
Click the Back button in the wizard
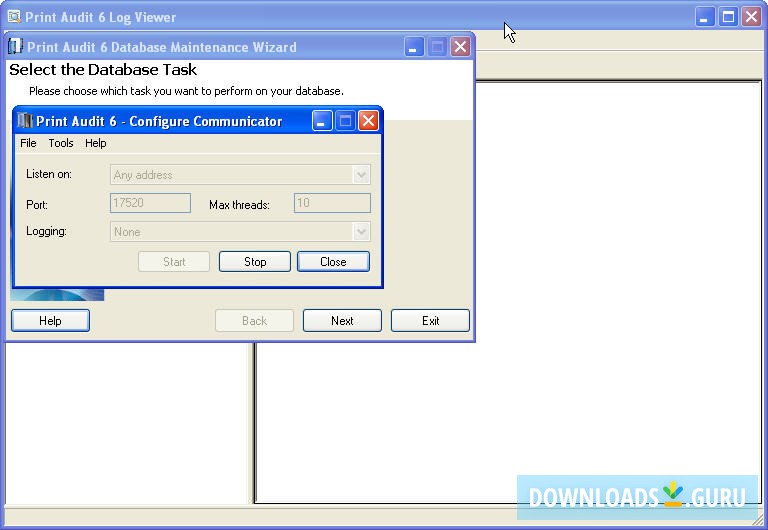coord(254,321)
